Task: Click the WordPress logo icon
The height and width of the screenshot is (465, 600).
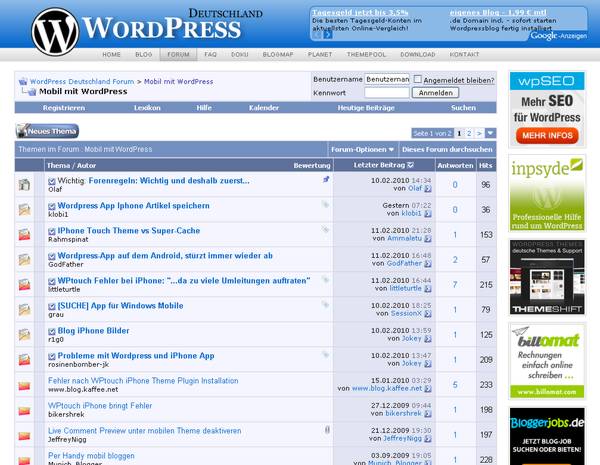Action: coord(55,32)
